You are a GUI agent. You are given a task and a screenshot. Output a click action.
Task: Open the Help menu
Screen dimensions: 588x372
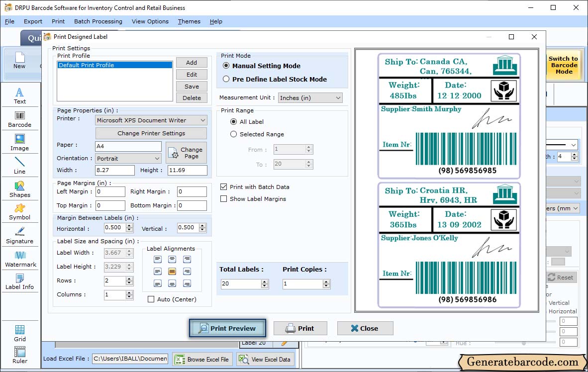[216, 21]
